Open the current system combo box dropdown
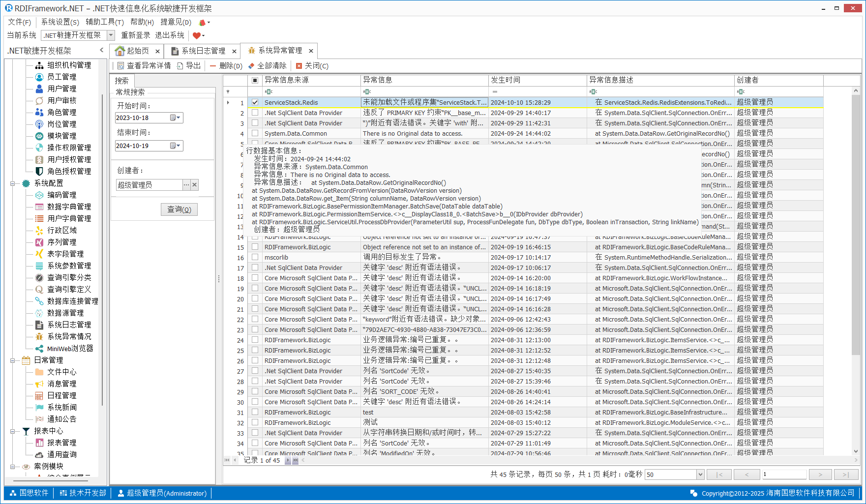Image resolution: width=866 pixels, height=504 pixels. 111,35
